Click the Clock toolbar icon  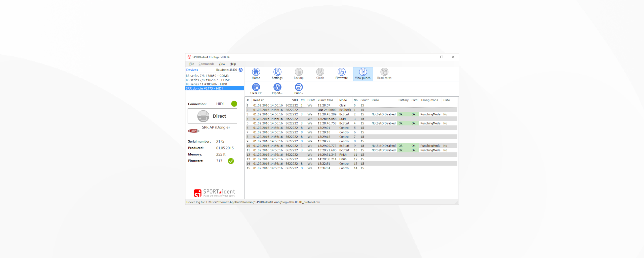(320, 74)
